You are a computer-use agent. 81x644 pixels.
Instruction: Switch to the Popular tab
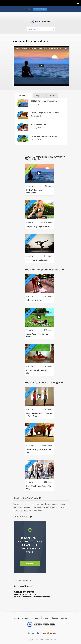pos(39,96)
